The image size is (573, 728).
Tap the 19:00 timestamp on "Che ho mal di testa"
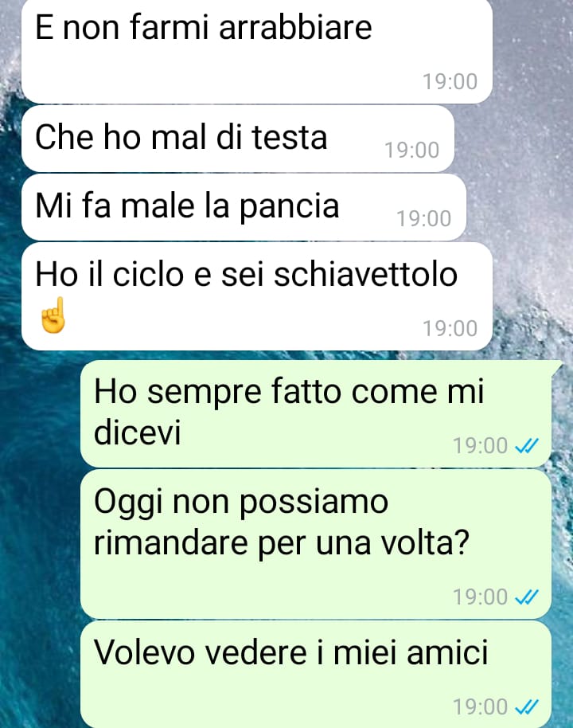(x=411, y=151)
